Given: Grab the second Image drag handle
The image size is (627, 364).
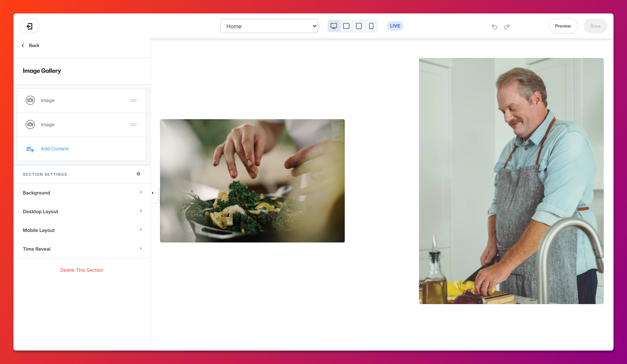Looking at the screenshot, I should point(133,125).
